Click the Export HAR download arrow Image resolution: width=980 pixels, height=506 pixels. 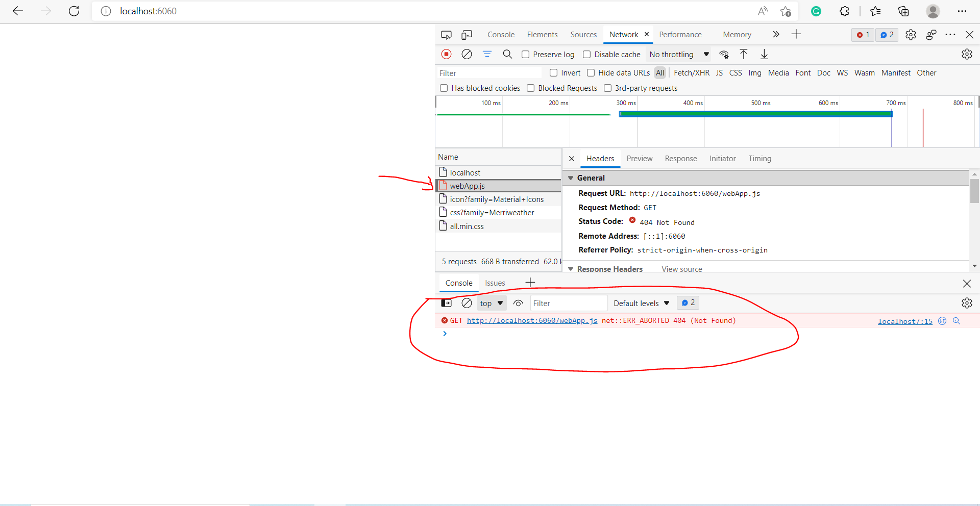coord(764,55)
